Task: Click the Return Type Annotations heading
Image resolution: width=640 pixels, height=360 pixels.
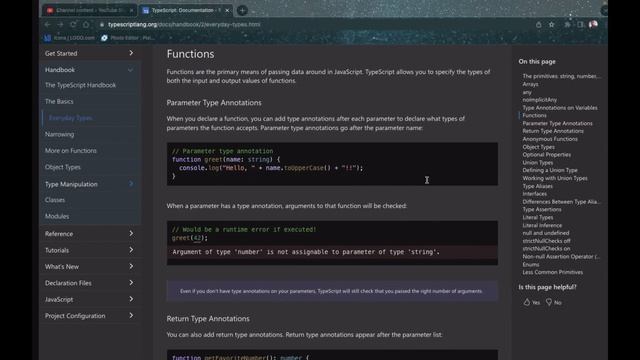Action: point(208,319)
